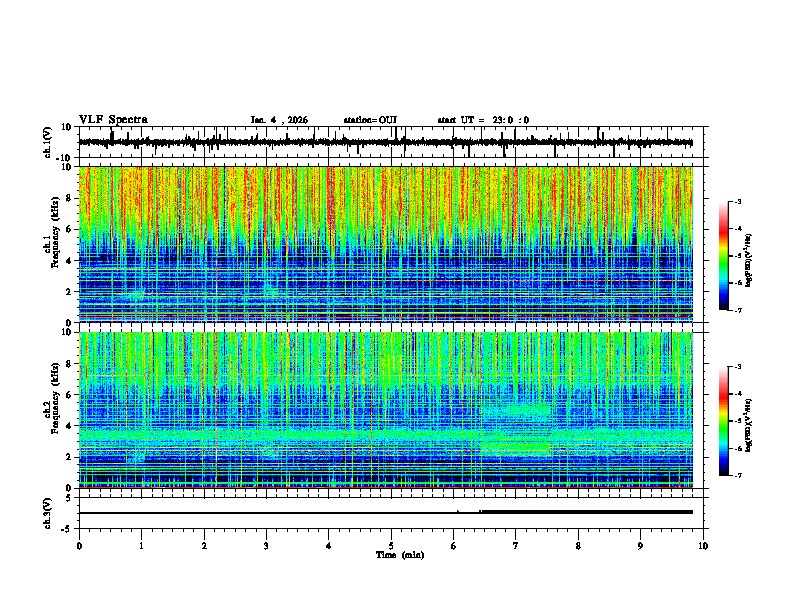The image size is (792, 612).
Task: Click the "9" tick on Time axis
Action: (x=640, y=546)
